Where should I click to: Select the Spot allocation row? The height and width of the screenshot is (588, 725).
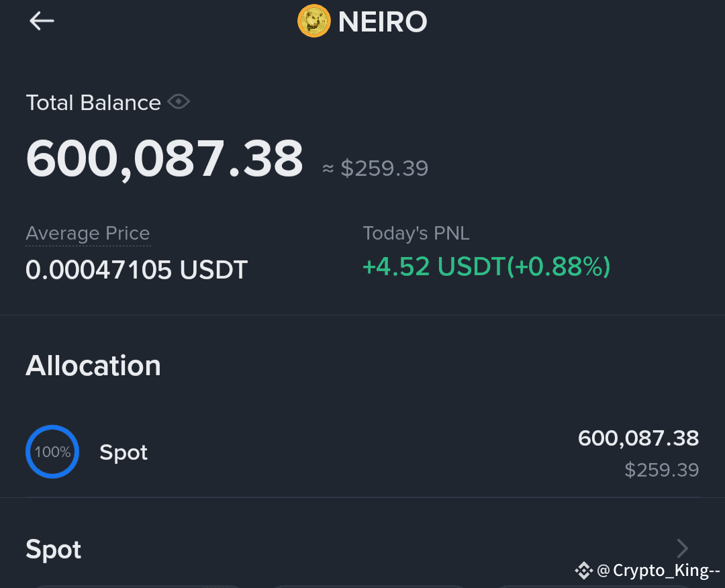[x=362, y=452]
